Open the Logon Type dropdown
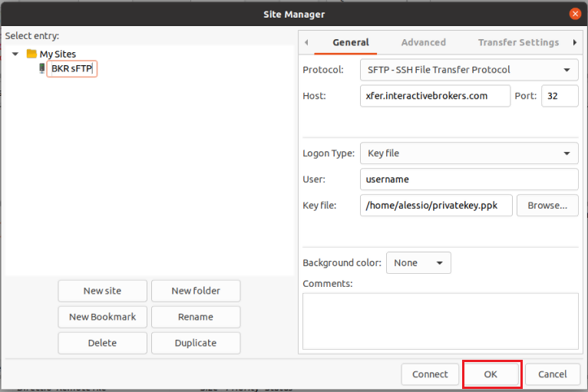The width and height of the screenshot is (588, 392). pos(469,153)
